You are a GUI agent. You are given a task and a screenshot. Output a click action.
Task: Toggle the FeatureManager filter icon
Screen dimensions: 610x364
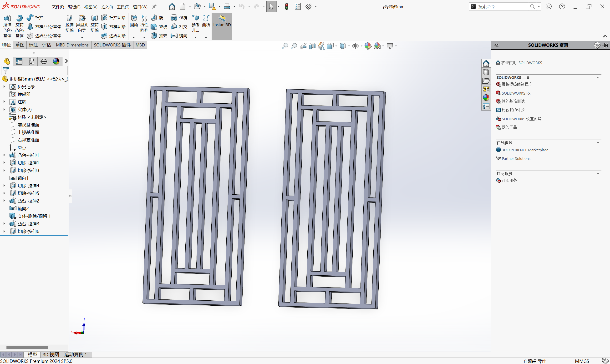pyautogui.click(x=6, y=71)
